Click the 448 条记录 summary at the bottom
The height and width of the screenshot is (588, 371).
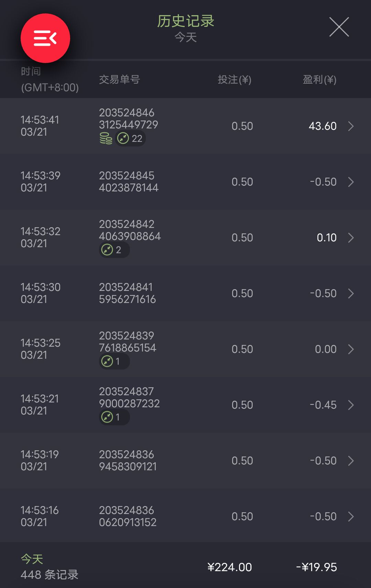pos(50,574)
